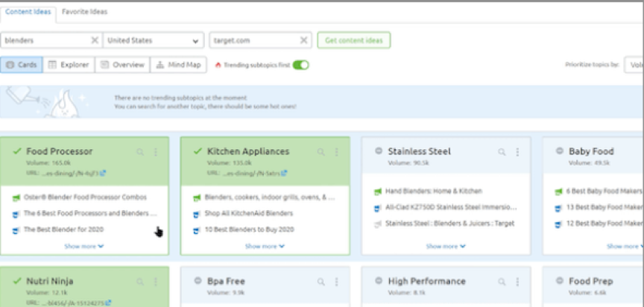The height and width of the screenshot is (307, 644).
Task: Open 13 Best Baby Food Makers headline
Action: coord(604,207)
